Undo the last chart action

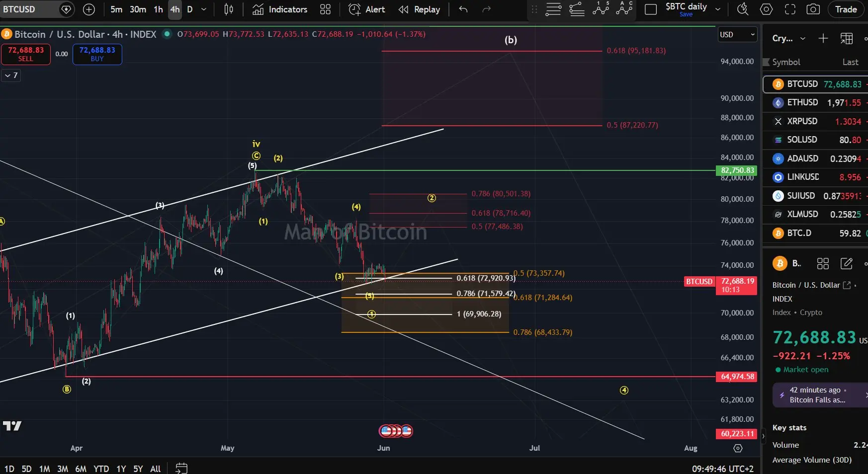point(463,9)
